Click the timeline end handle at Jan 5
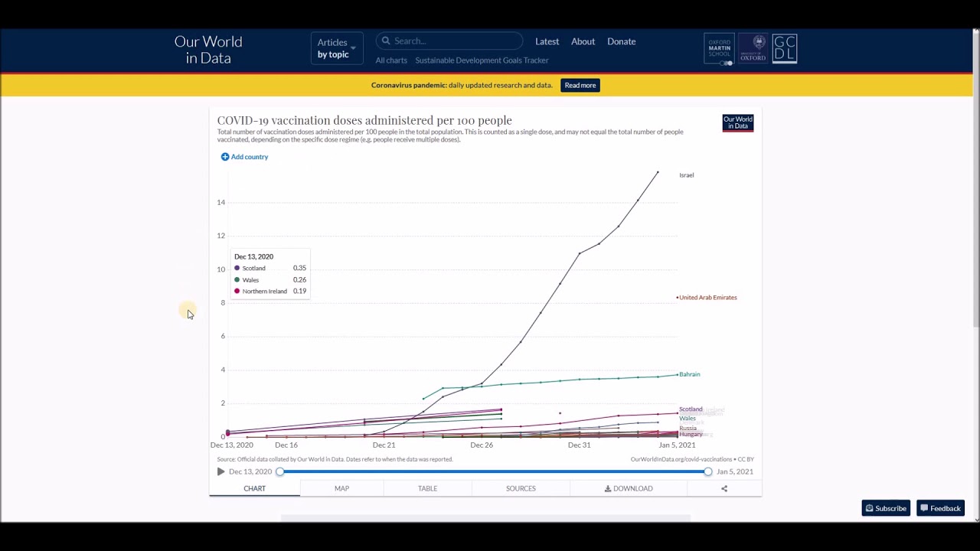This screenshot has height=551, width=980. click(x=707, y=471)
